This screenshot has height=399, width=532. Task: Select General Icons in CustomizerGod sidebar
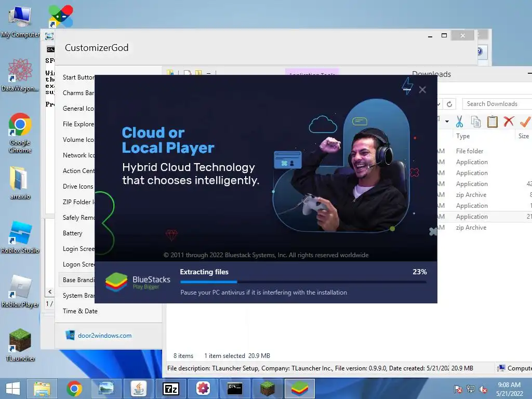point(78,109)
